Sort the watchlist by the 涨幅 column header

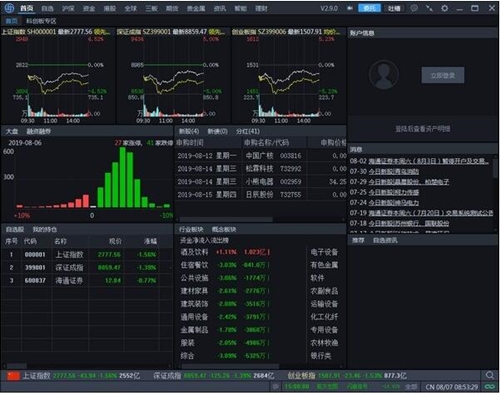tap(150, 241)
